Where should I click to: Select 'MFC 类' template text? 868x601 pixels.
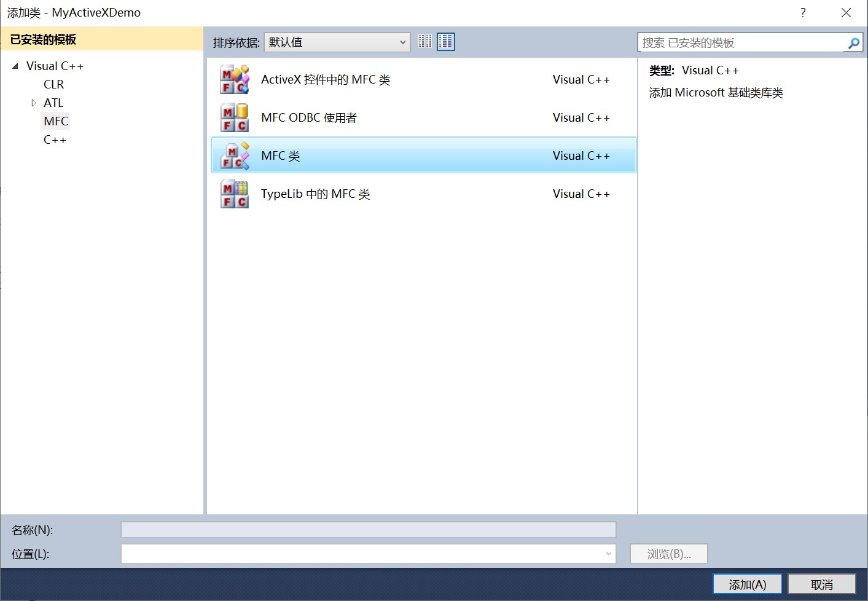click(x=281, y=156)
